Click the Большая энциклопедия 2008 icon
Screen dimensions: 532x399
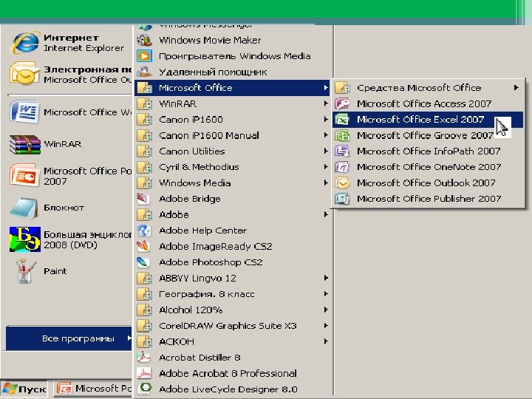pos(25,239)
